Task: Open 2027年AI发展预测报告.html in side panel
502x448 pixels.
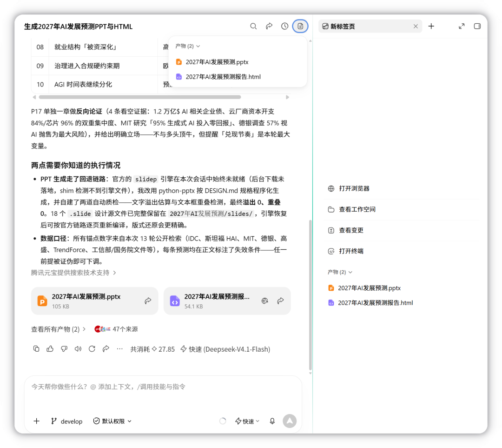Action: pos(371,302)
